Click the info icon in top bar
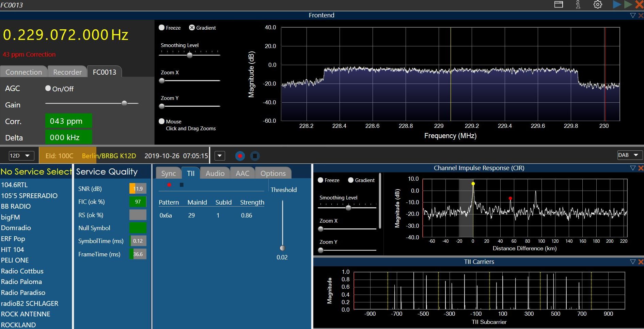This screenshot has height=329, width=644. 578,5
